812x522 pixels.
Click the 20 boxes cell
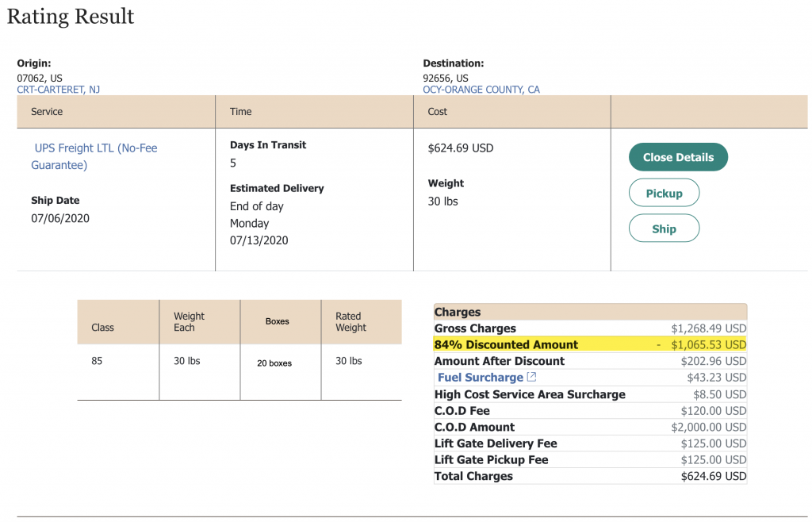(x=274, y=363)
